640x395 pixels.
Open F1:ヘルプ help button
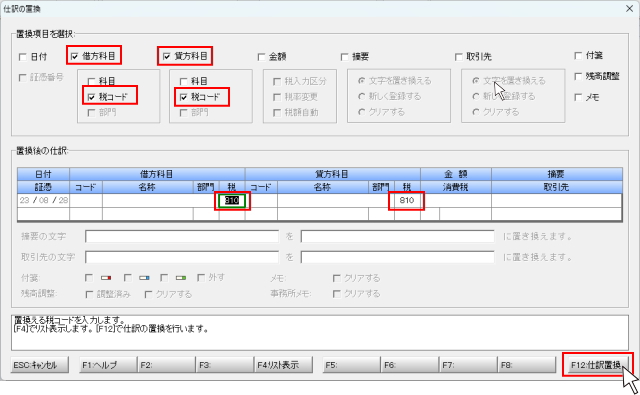coord(108,365)
